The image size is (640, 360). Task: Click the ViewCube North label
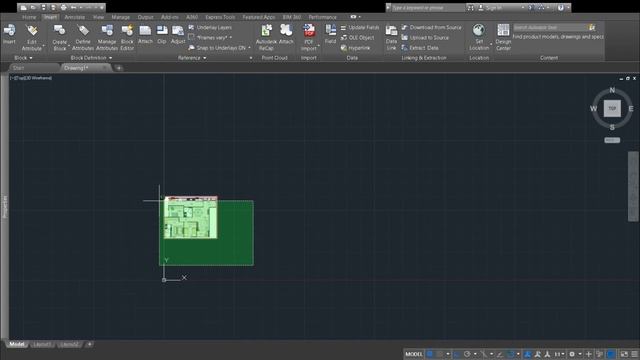(x=612, y=90)
